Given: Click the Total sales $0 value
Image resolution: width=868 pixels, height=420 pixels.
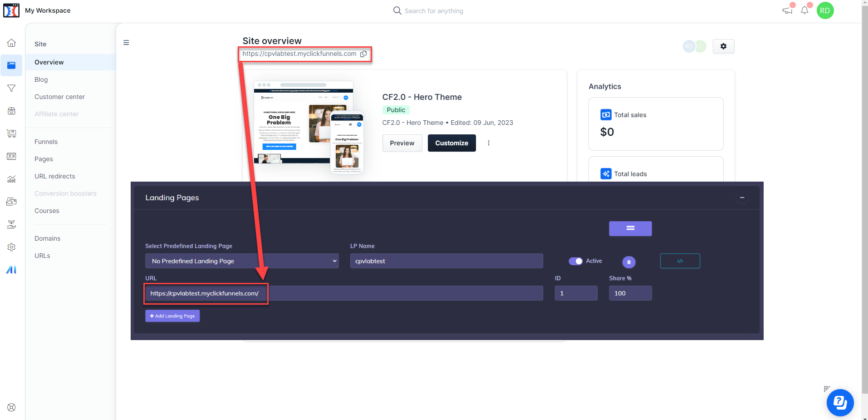Looking at the screenshot, I should tap(607, 132).
